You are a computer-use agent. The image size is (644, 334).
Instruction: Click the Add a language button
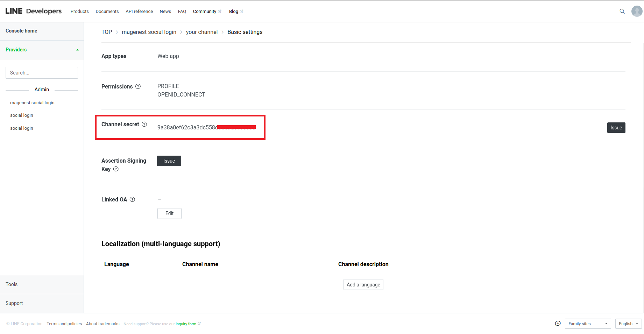(x=363, y=285)
